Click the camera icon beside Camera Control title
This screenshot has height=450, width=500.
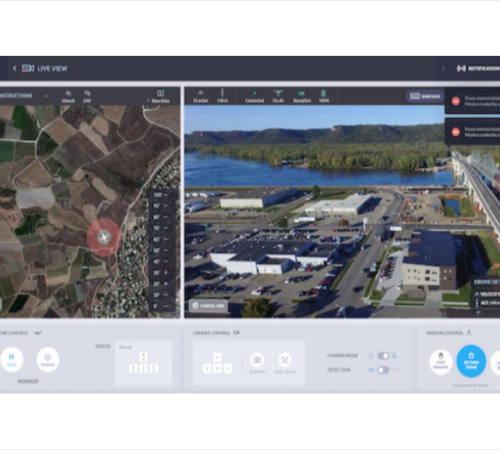(x=236, y=333)
